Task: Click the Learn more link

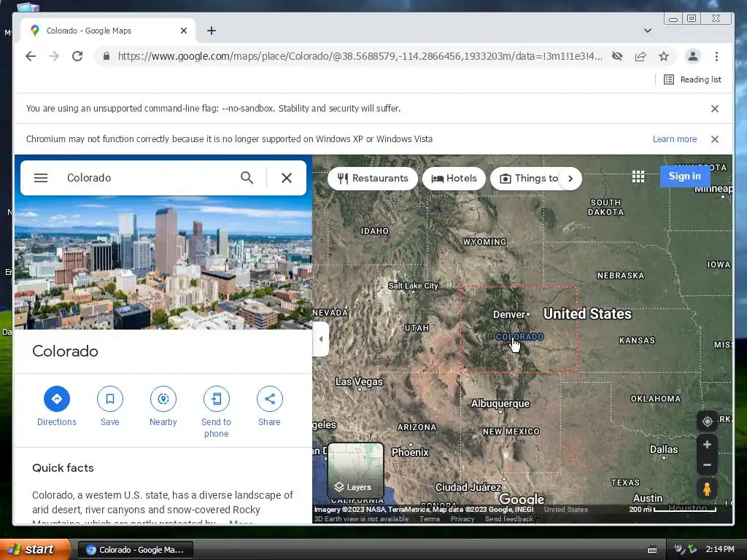Action: click(x=675, y=139)
